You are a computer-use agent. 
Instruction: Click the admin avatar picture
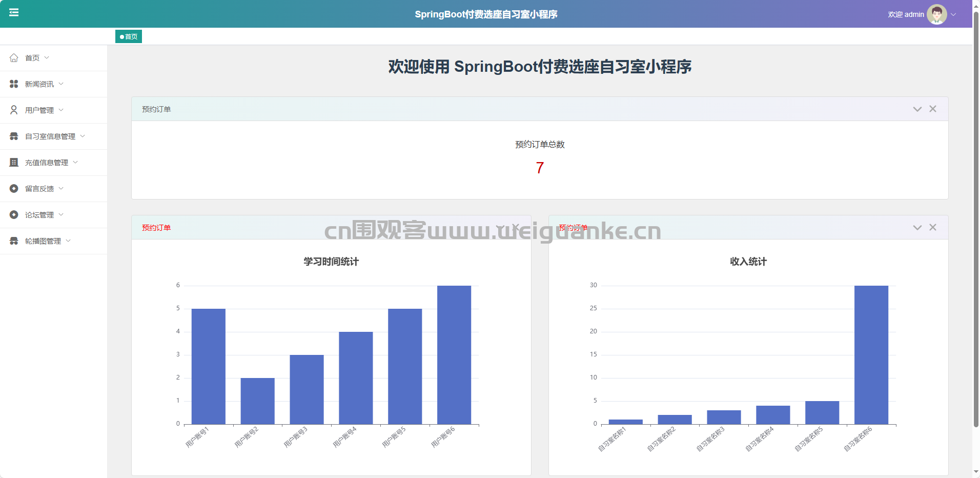(936, 14)
